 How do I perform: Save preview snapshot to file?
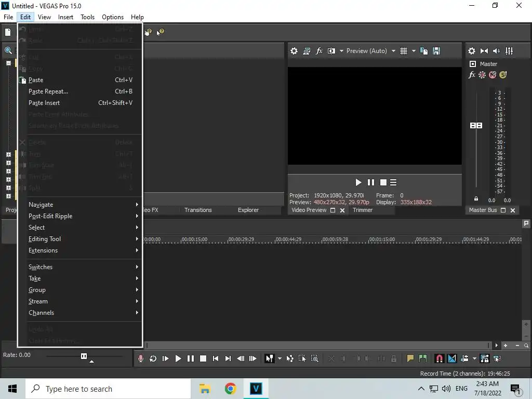(x=436, y=51)
